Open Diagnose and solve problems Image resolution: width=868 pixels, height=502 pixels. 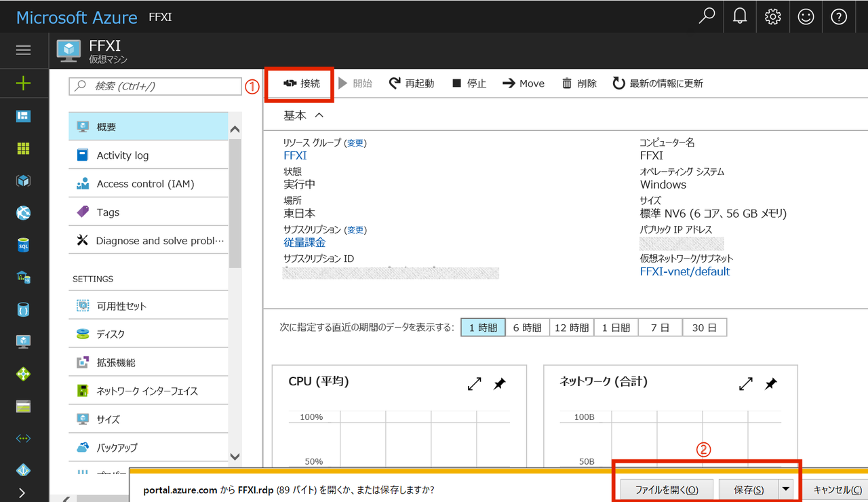[149, 241]
